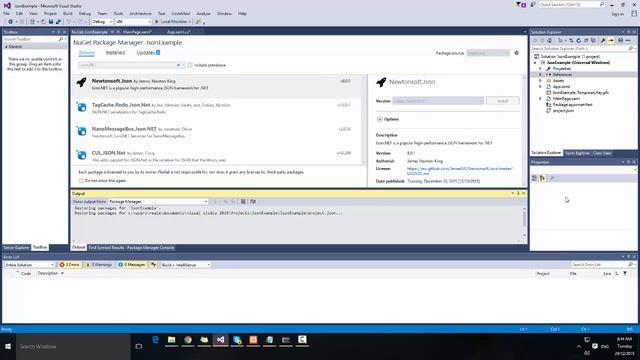The image size is (640, 360).
Task: Open Visual Studio from the Windows taskbar
Action: pos(220,340)
